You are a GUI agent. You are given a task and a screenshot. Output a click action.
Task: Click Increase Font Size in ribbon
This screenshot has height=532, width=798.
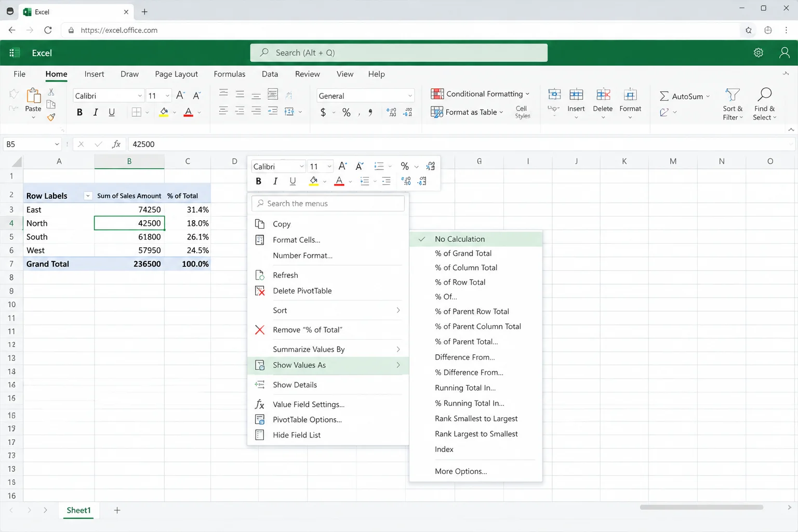tap(180, 95)
